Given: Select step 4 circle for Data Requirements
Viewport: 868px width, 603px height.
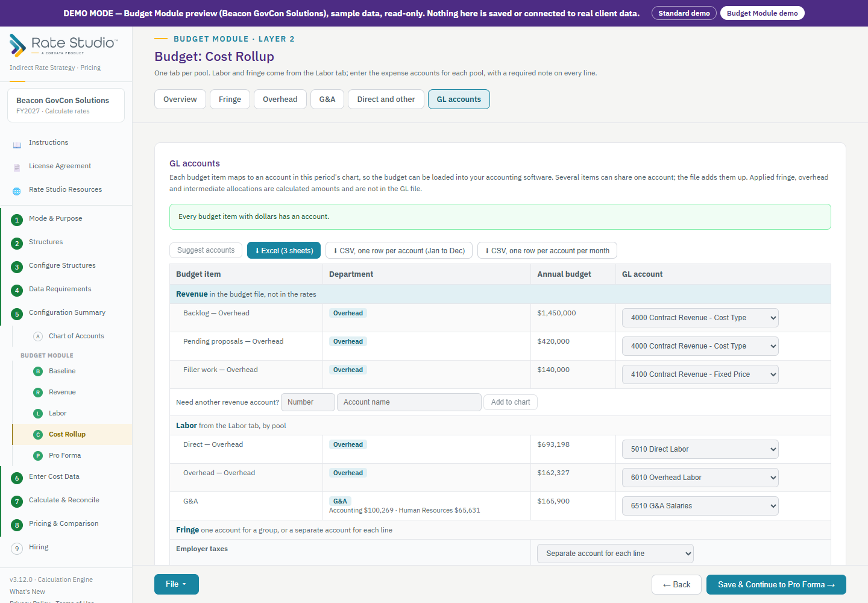Looking at the screenshot, I should (x=17, y=291).
